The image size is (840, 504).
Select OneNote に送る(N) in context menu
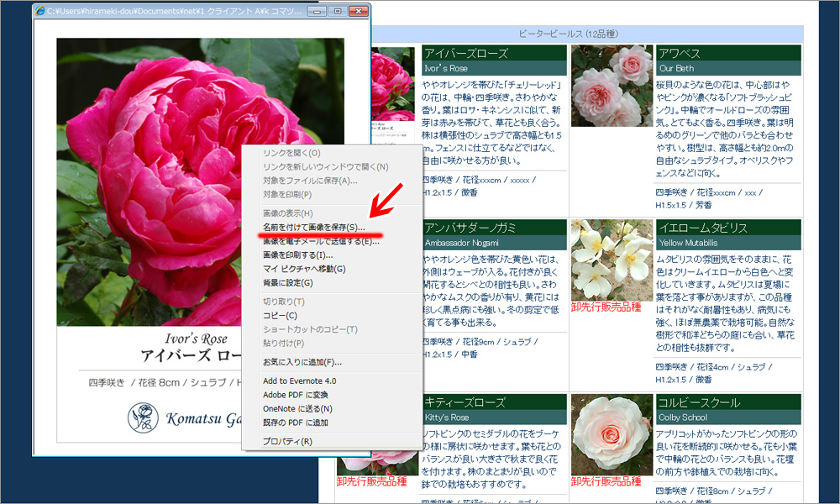click(297, 409)
